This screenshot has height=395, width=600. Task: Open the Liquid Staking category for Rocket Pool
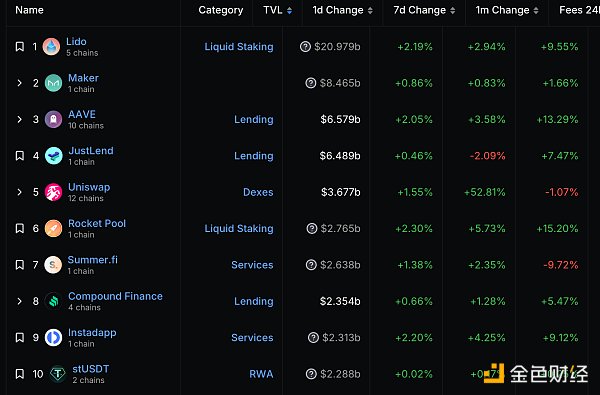click(x=239, y=229)
